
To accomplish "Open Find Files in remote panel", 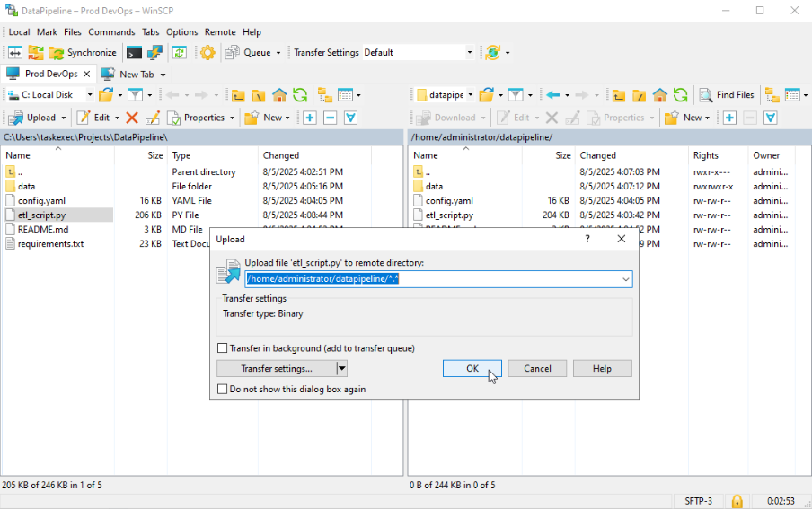I will pos(727,95).
